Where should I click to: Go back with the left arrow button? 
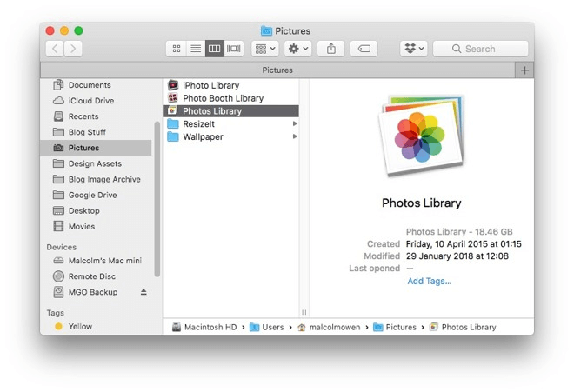click(55, 49)
